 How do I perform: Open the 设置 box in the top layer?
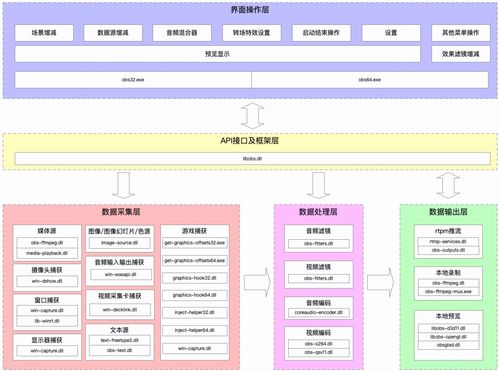point(391,33)
